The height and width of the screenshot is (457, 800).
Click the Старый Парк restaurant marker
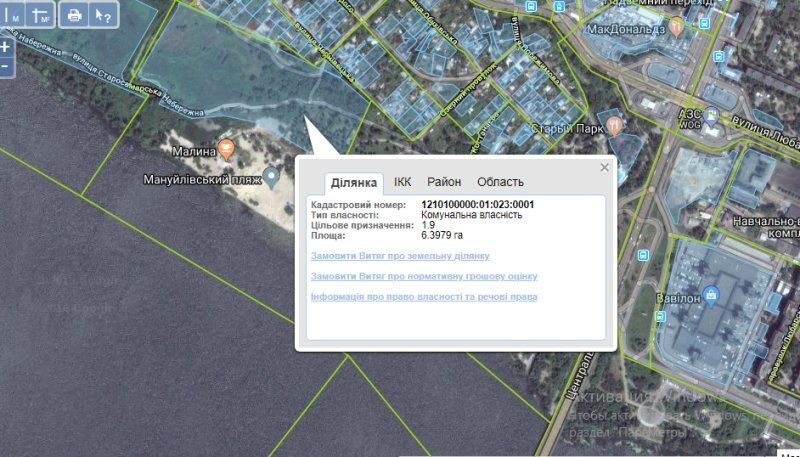coord(615,127)
